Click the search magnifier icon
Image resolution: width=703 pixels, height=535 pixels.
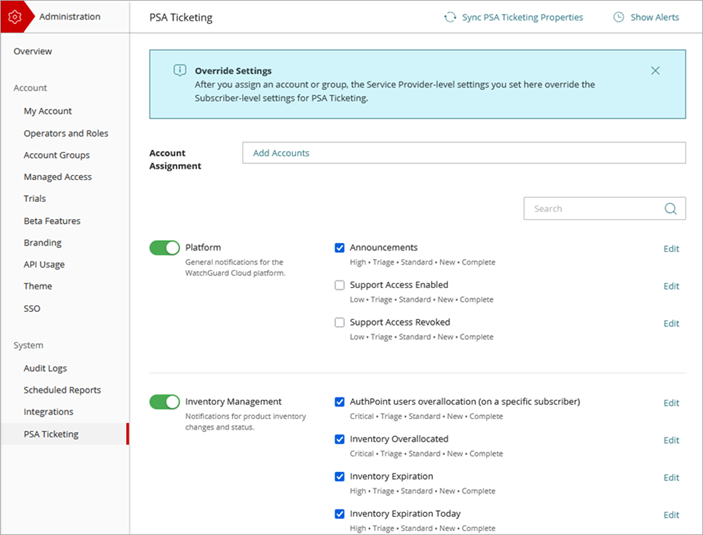pyautogui.click(x=670, y=209)
